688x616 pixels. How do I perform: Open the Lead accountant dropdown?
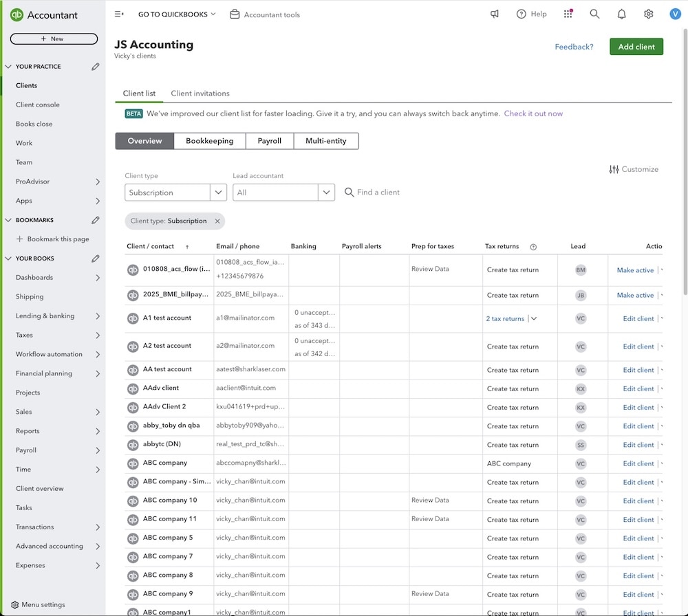coord(326,192)
